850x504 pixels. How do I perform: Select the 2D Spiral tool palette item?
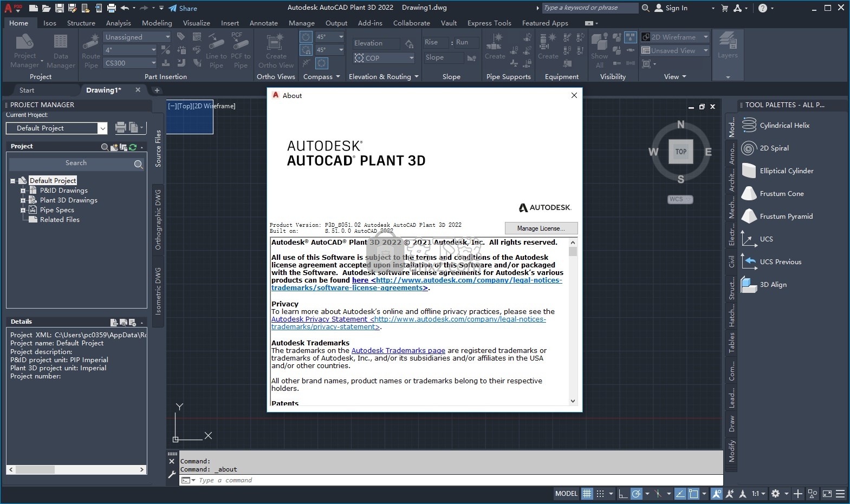click(765, 148)
